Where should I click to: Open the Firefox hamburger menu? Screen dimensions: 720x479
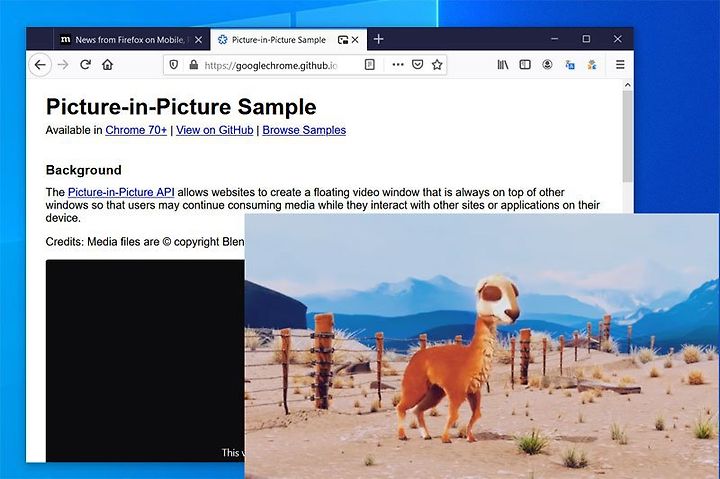tap(620, 65)
